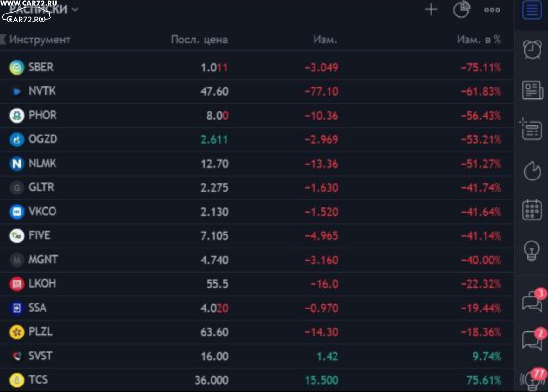Click TCS change value 15.500
This screenshot has width=548, height=392.
[321, 380]
